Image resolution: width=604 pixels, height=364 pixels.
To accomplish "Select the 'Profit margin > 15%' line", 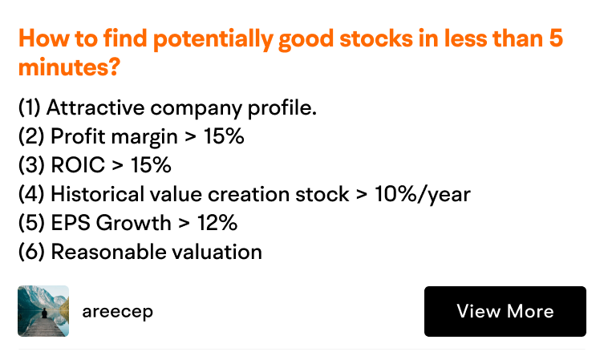I will pyautogui.click(x=132, y=136).
